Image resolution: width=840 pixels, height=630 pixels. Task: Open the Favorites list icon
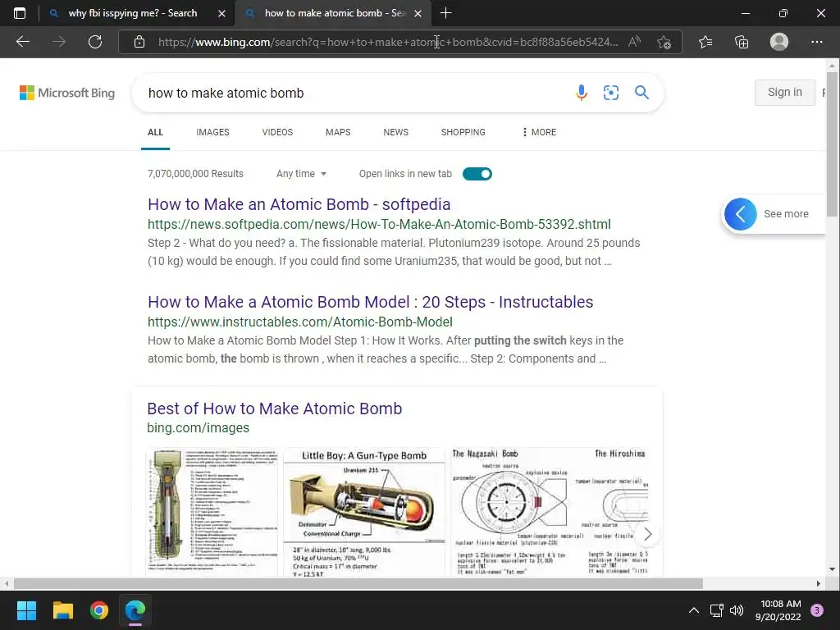pyautogui.click(x=705, y=42)
